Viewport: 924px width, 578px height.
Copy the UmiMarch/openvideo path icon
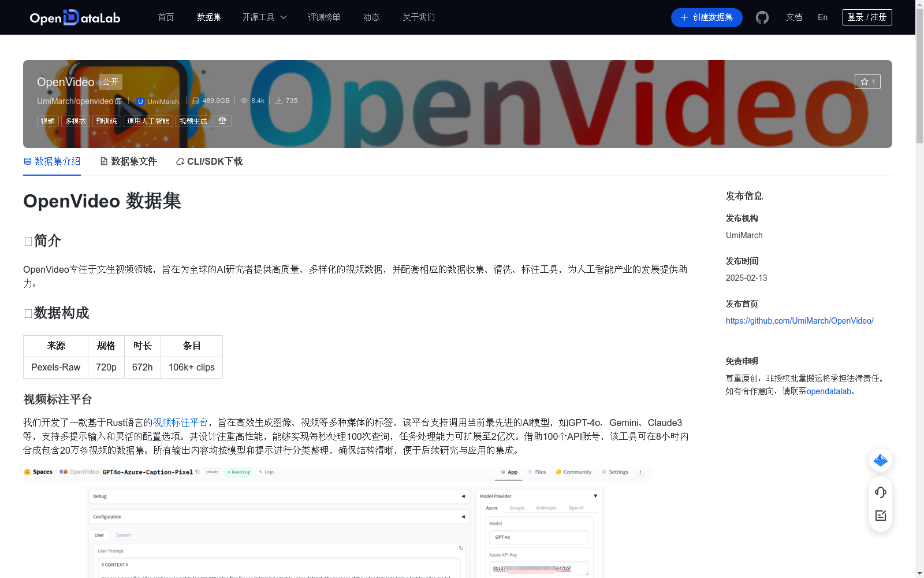[118, 101]
